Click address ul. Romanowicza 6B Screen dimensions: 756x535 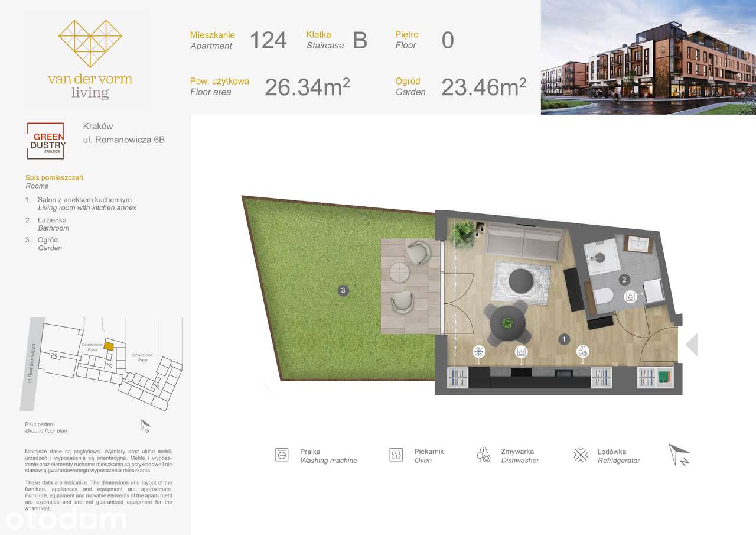pyautogui.click(x=124, y=140)
